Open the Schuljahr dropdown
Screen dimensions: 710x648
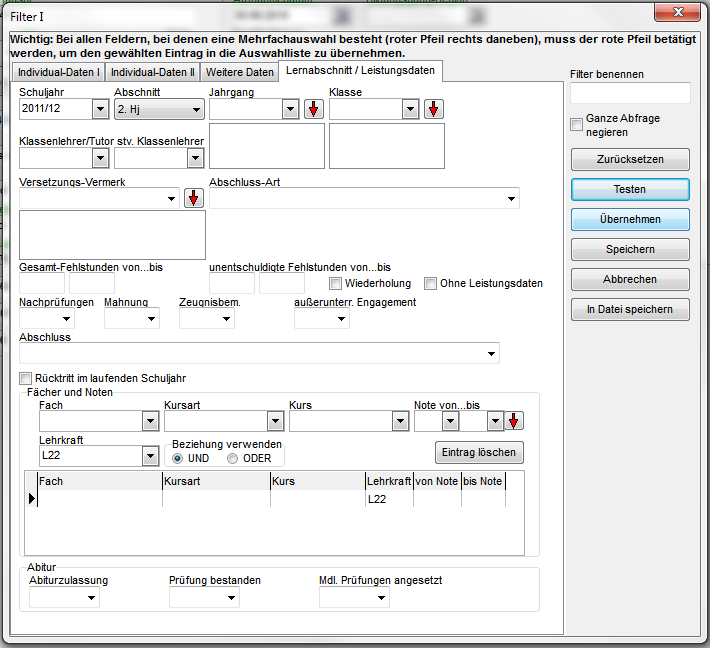100,109
